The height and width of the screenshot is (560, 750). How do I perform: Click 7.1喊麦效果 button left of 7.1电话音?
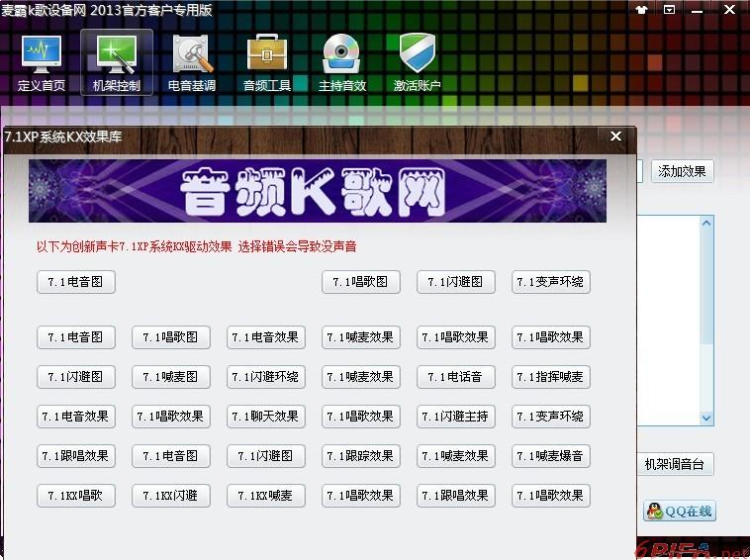pyautogui.click(x=361, y=377)
